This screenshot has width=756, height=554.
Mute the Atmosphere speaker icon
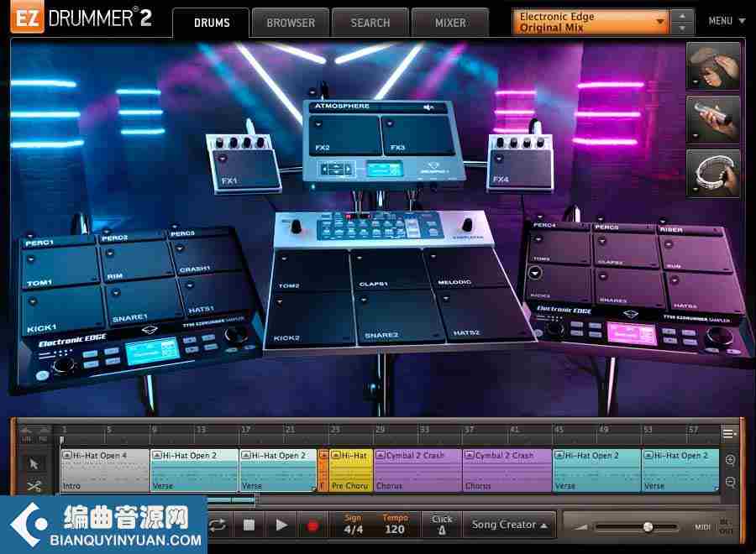[428, 107]
